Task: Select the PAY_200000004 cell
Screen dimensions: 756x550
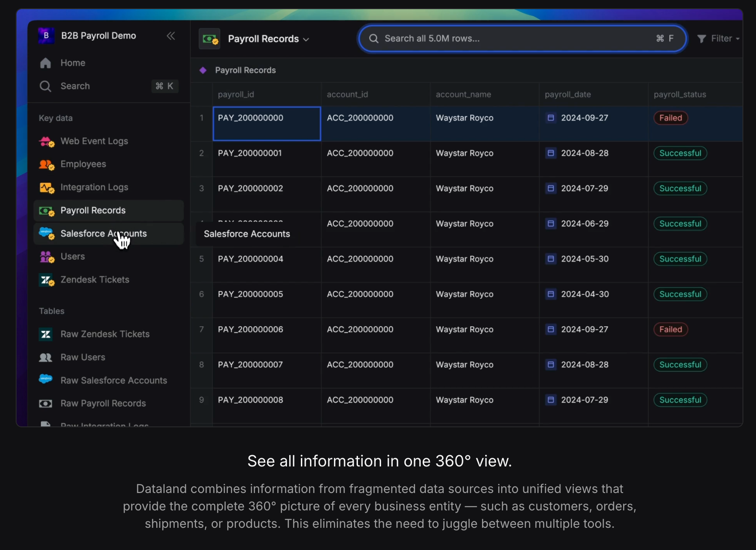Action: coord(251,259)
